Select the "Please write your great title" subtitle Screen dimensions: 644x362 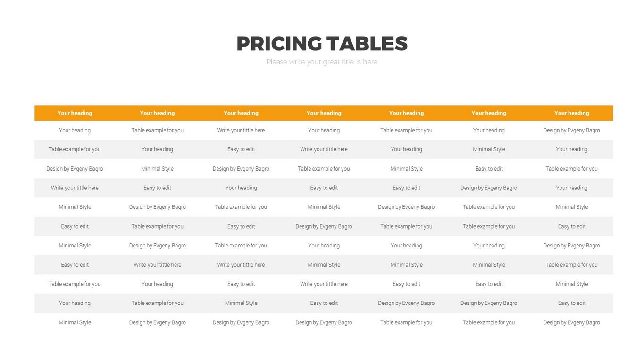coord(322,62)
